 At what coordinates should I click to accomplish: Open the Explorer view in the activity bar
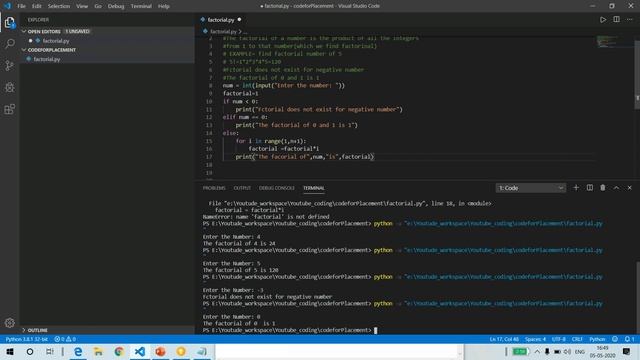9,22
